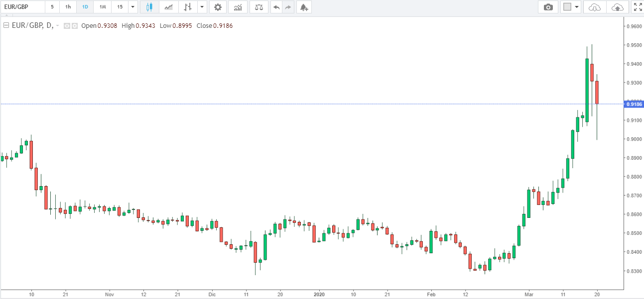The height and width of the screenshot is (299, 644).
Task: Click the Close value 0.9186
Action: click(222, 25)
